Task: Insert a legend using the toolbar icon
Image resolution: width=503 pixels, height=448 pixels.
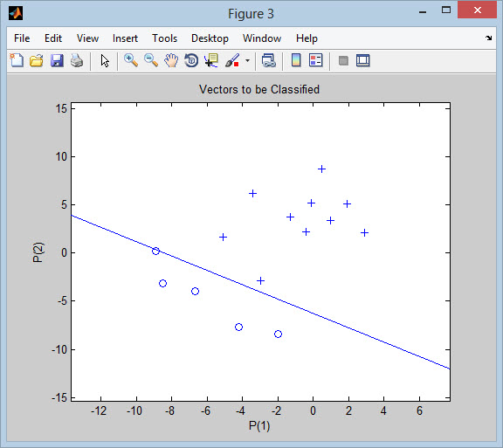Action: coord(315,60)
